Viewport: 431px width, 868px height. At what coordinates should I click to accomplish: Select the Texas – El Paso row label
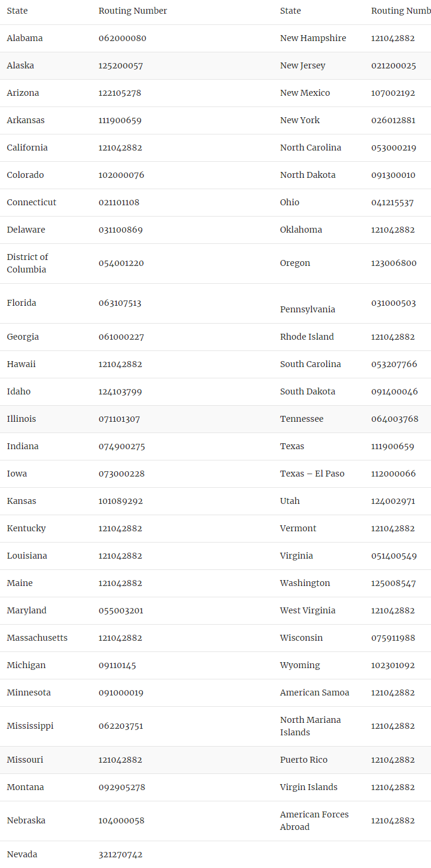pos(313,474)
